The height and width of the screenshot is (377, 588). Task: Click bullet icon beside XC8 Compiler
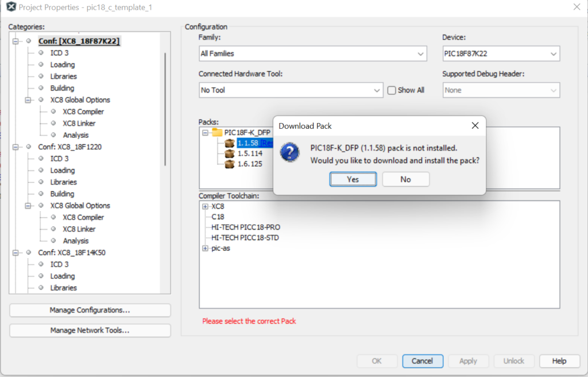[x=53, y=111]
